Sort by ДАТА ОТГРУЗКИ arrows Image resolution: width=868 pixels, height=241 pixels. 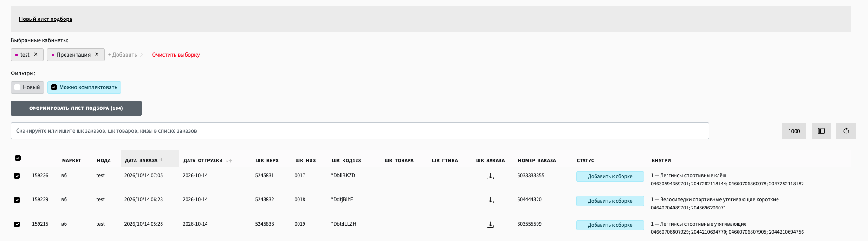(229, 161)
